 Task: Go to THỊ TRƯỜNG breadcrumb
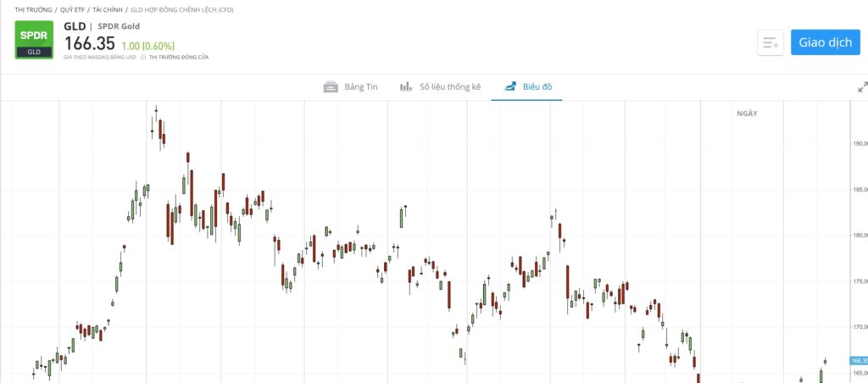tap(34, 9)
